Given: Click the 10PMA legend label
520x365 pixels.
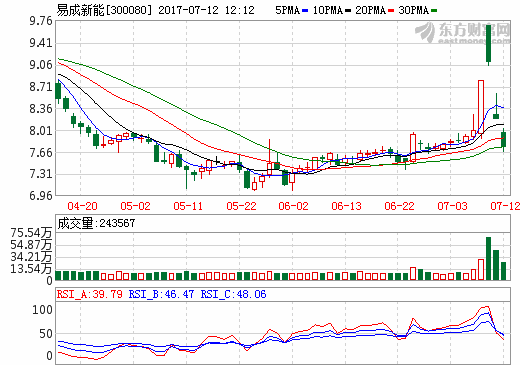Looking at the screenshot, I should (328, 10).
